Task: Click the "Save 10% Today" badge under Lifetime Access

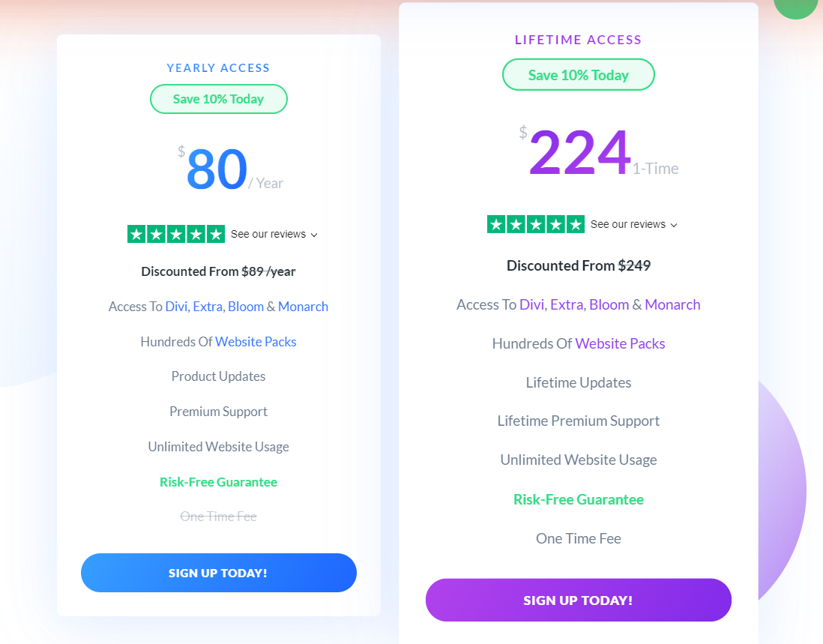Action: click(x=578, y=75)
